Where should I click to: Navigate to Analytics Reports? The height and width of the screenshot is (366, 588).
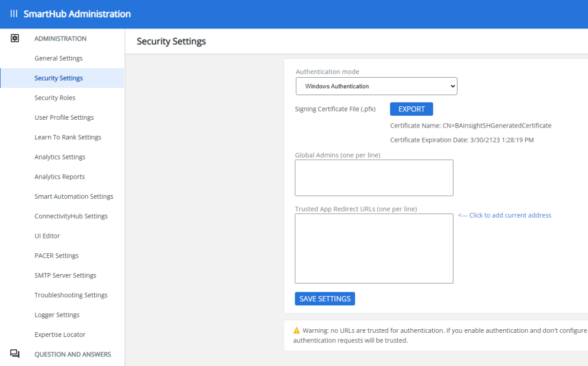[x=59, y=177]
